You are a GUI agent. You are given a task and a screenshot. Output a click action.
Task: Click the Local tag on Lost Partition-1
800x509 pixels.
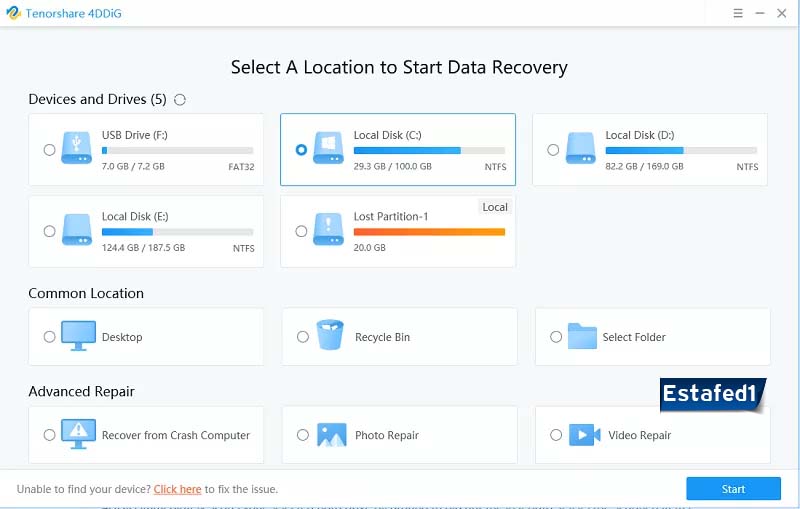(495, 207)
